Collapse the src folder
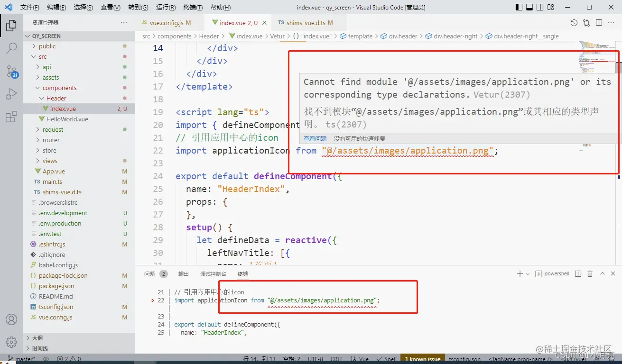The width and height of the screenshot is (622, 364). (79, 56)
